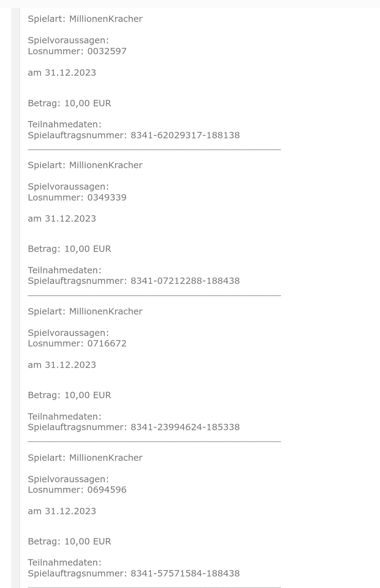Click Spielauftragsnummer 8341-07212288-188438

(x=134, y=281)
